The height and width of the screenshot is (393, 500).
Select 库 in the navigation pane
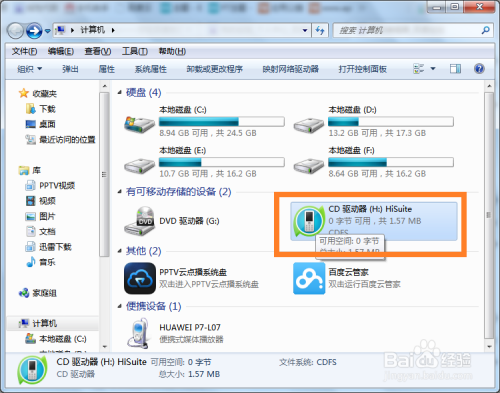36,170
